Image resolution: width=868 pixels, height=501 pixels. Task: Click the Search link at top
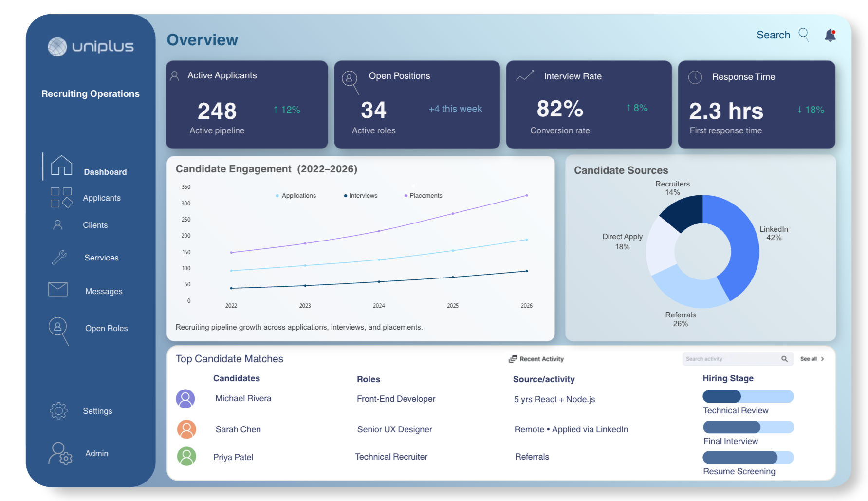pos(773,35)
